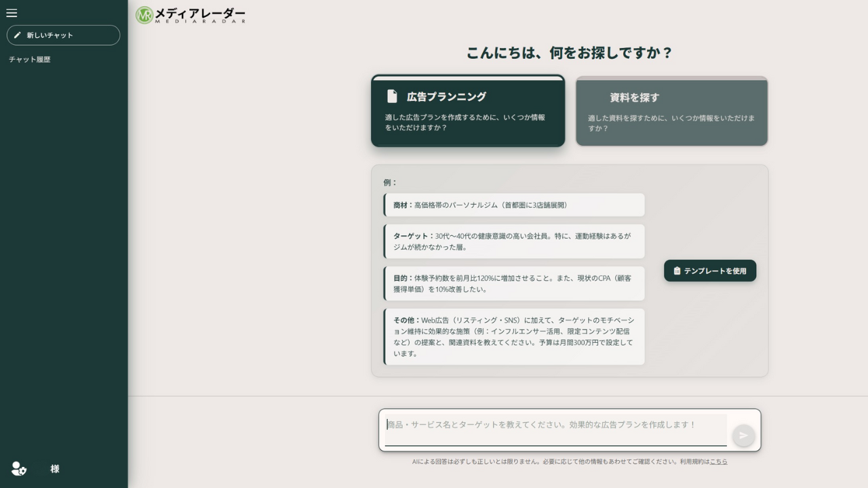The height and width of the screenshot is (488, 868).
Task: Click the clipboard icon on template button
Action: (x=677, y=271)
